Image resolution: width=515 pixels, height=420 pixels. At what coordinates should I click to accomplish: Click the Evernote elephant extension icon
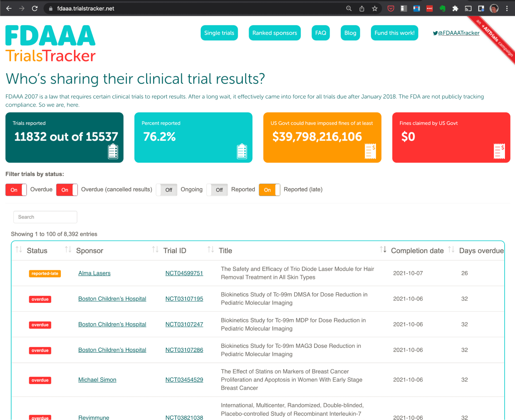442,8
